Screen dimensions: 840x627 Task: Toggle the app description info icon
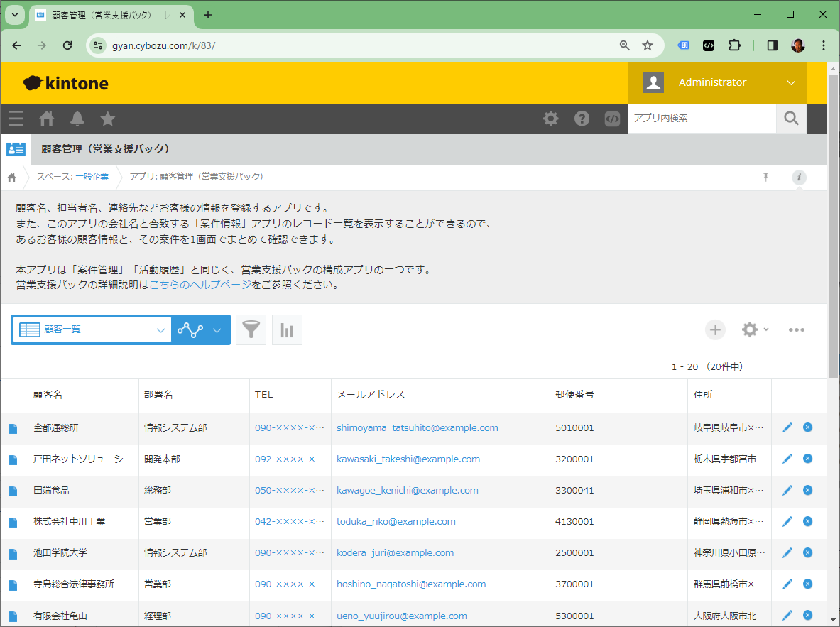(799, 178)
